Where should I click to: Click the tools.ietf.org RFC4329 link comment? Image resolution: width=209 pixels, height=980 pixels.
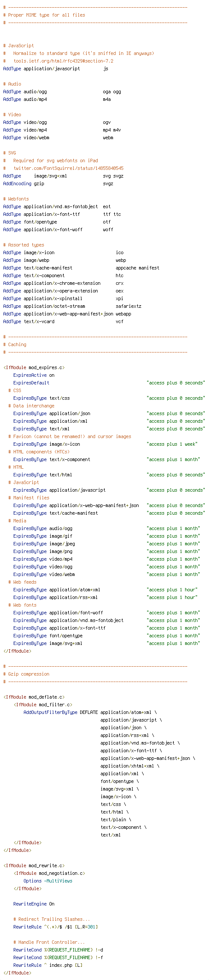(x=63, y=61)
